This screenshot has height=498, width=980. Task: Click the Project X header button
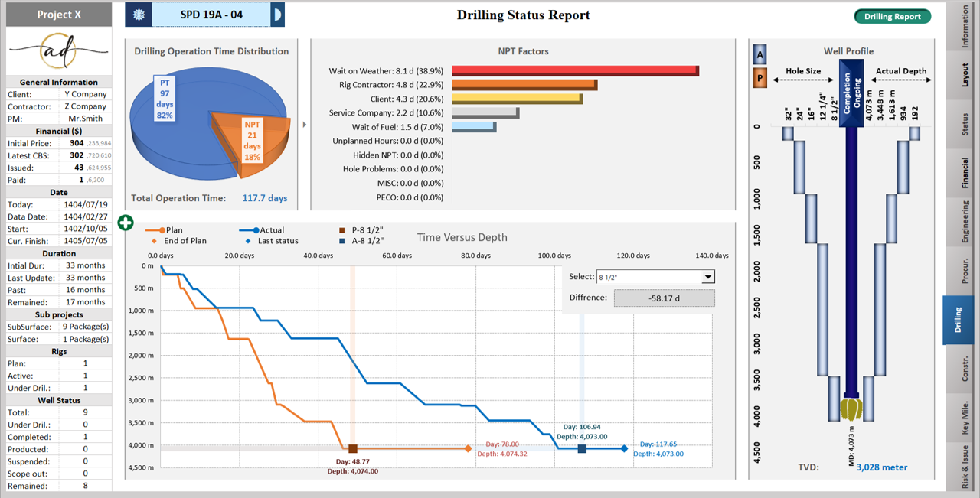(59, 15)
